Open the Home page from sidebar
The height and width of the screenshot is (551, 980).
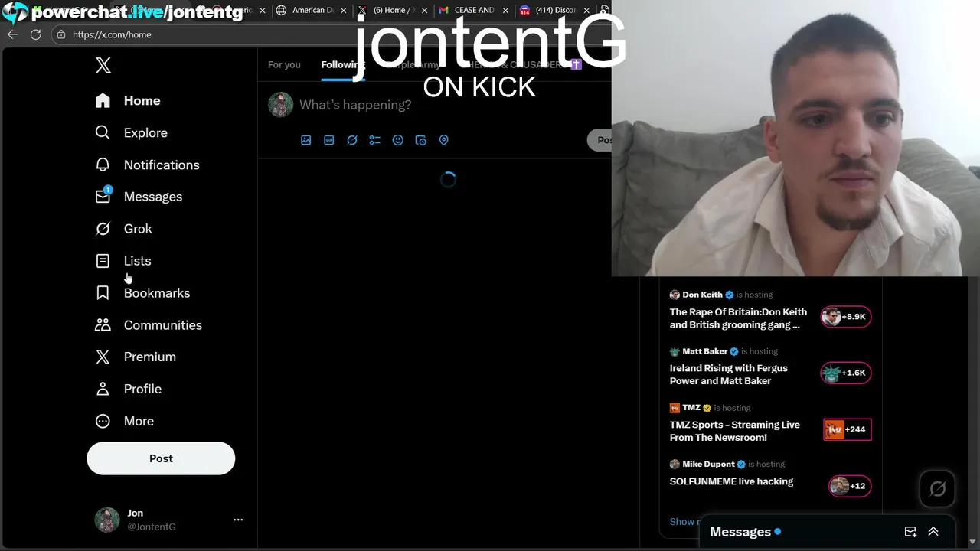(x=128, y=101)
